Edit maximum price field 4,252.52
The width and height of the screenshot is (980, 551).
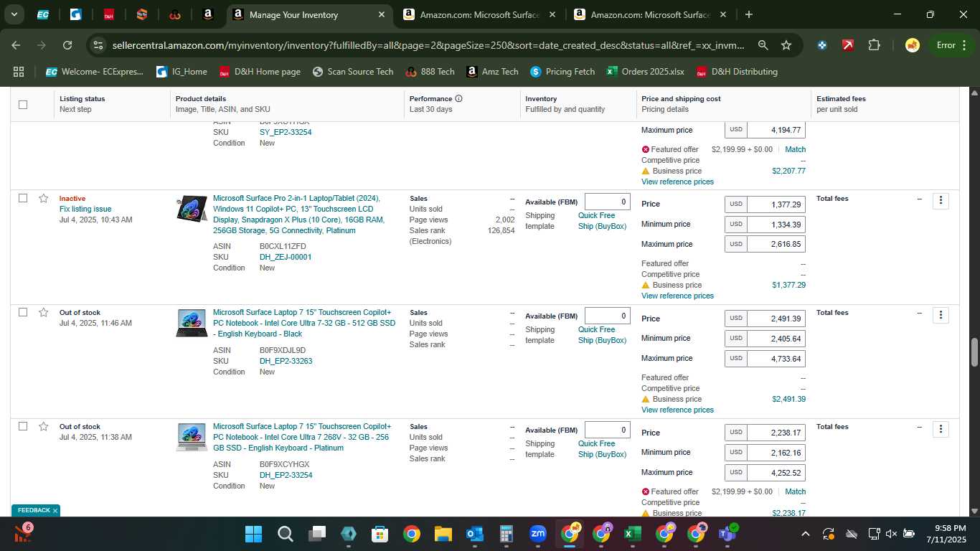click(x=776, y=473)
